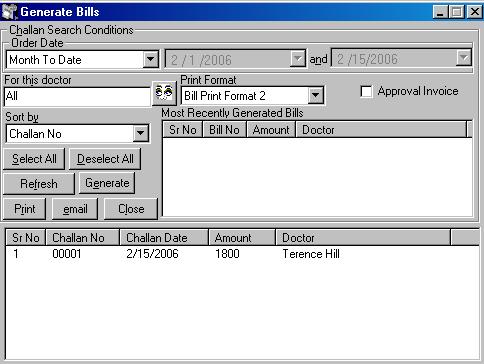Viewport: 484px width, 364px height.
Task: Select challan number 00001 cell
Action: pos(67,254)
